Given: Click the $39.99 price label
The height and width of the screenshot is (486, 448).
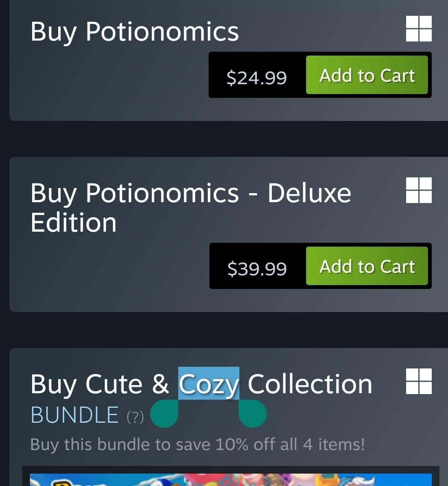Looking at the screenshot, I should 257,268.
